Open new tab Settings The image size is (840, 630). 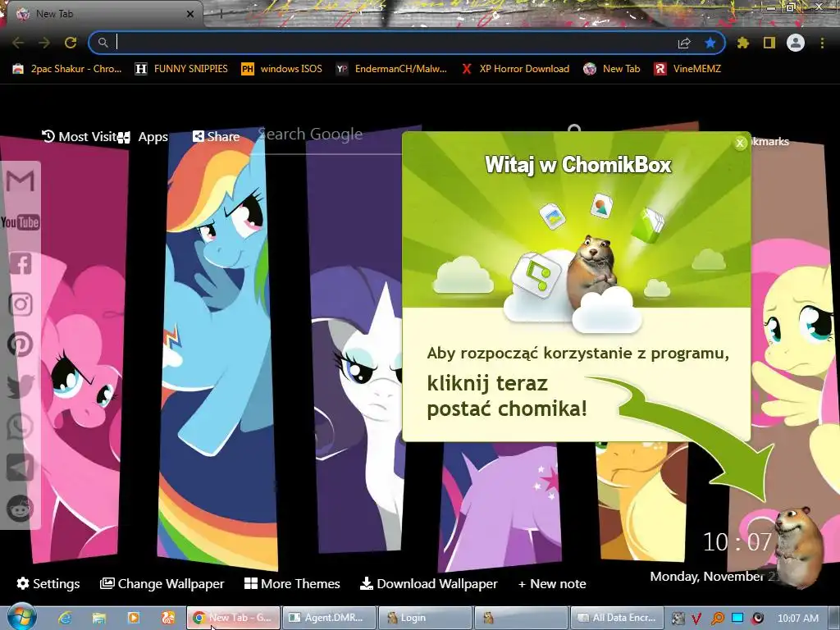[x=48, y=583]
